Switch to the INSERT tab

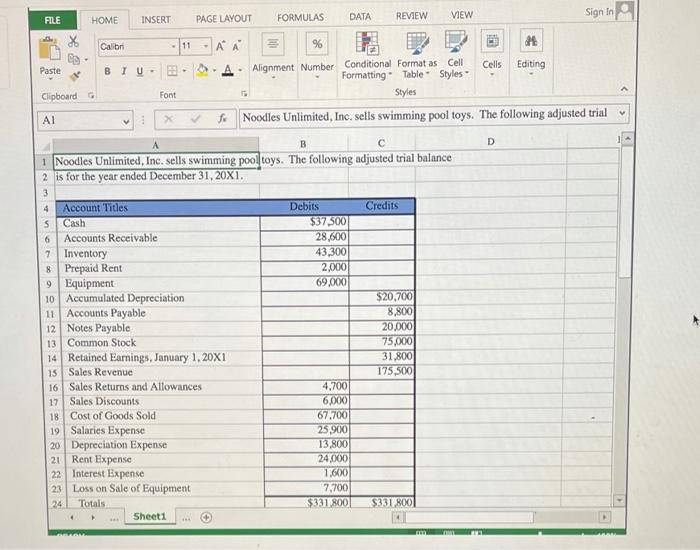coord(156,20)
